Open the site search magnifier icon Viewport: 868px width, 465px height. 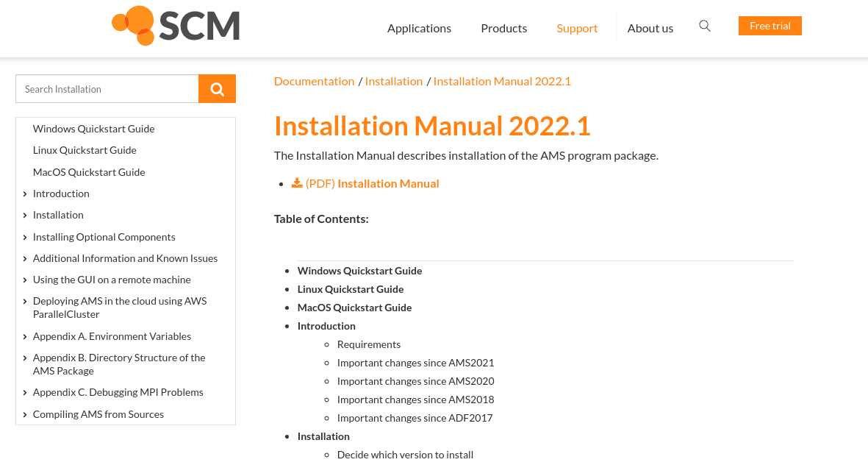(705, 26)
